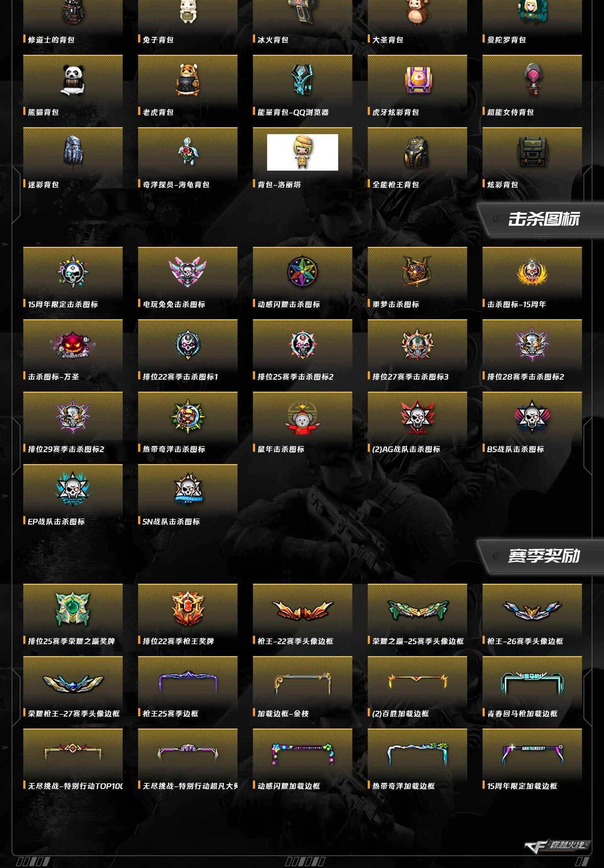Click the 背包-洛丽塔 doll thumbnail

(303, 152)
